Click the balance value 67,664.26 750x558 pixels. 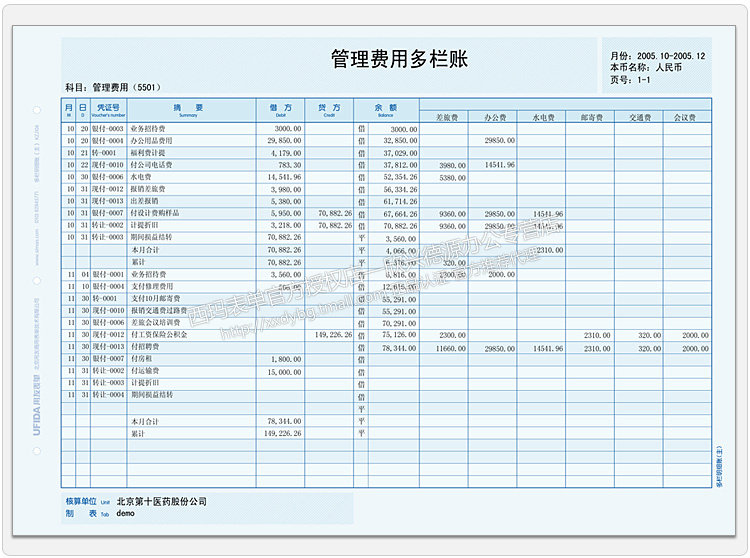click(400, 214)
